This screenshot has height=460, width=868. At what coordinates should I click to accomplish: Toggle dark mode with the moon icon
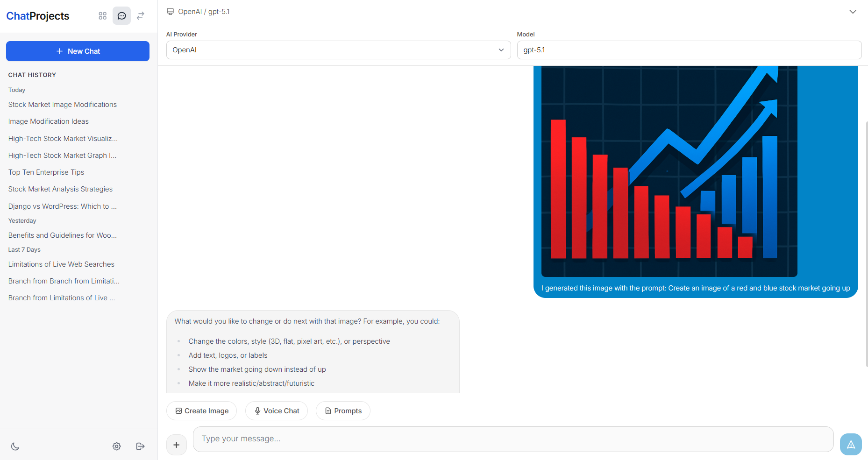tap(15, 446)
